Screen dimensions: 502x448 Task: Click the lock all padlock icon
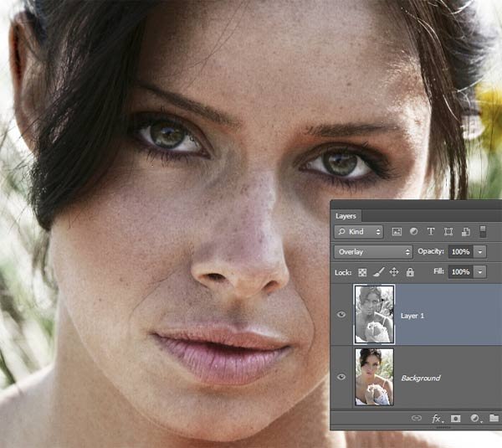click(409, 272)
